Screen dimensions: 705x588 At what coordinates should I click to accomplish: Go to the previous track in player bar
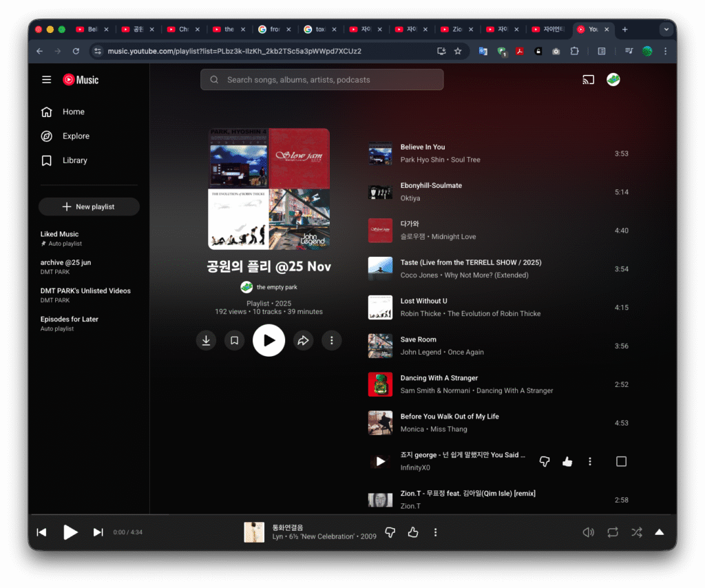tap(41, 532)
